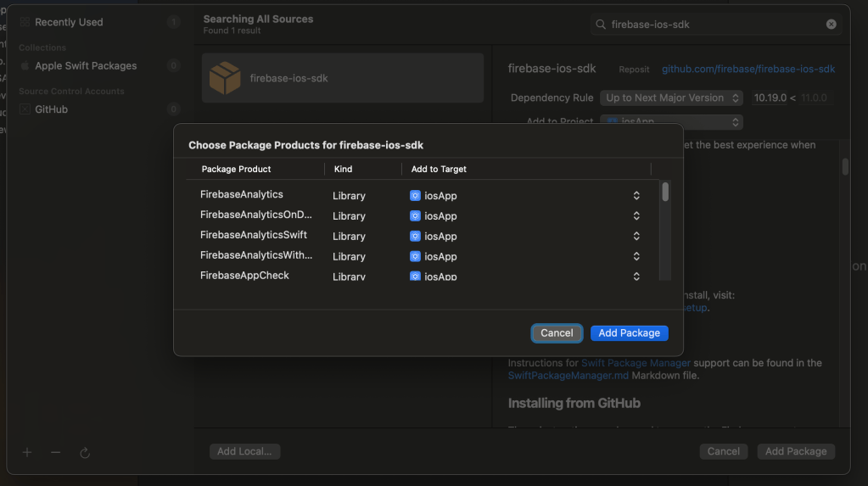The height and width of the screenshot is (486, 868).
Task: Cancel the Choose Package Products dialog
Action: point(557,333)
